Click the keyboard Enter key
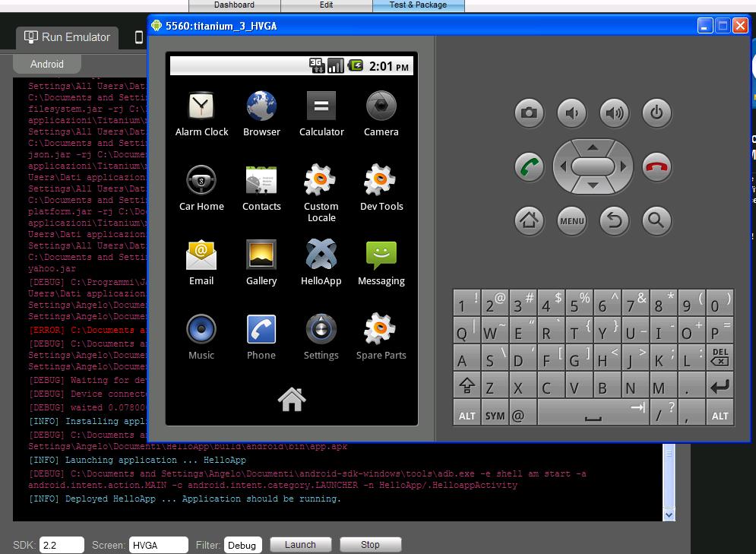 click(720, 385)
